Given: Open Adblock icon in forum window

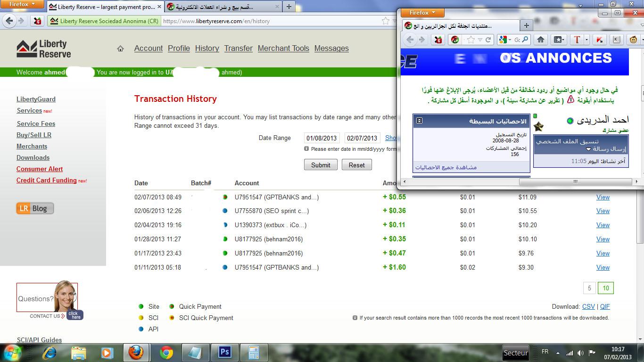Looking at the screenshot, I should (438, 40).
